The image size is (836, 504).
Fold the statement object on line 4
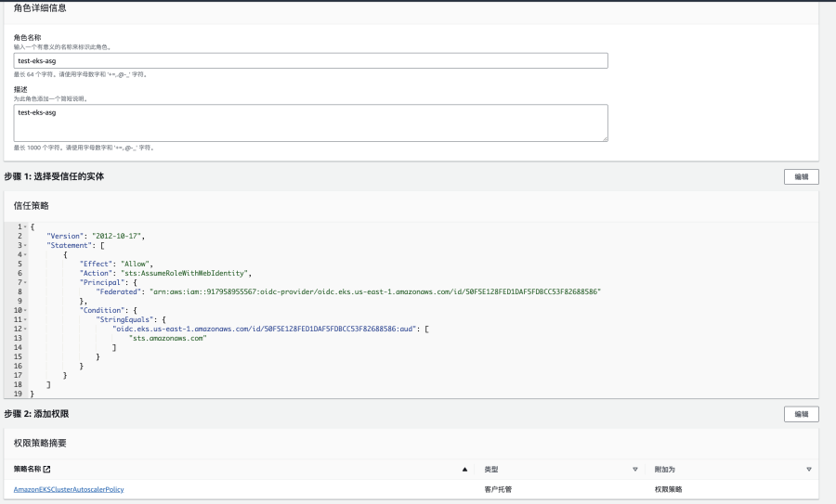(25, 254)
